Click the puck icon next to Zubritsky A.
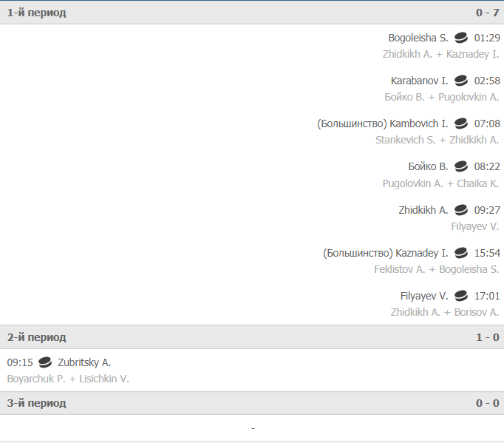Image resolution: width=504 pixels, height=443 pixels. pyautogui.click(x=45, y=362)
